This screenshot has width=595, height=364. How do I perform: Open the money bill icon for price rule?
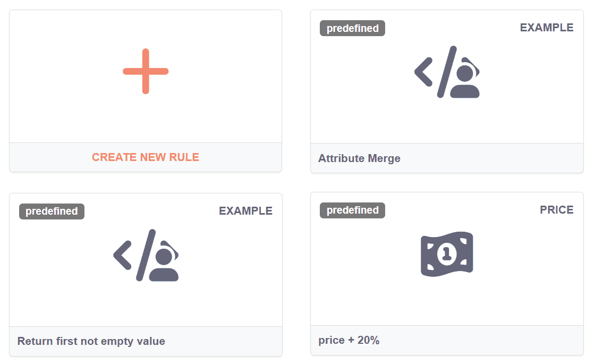[447, 254]
